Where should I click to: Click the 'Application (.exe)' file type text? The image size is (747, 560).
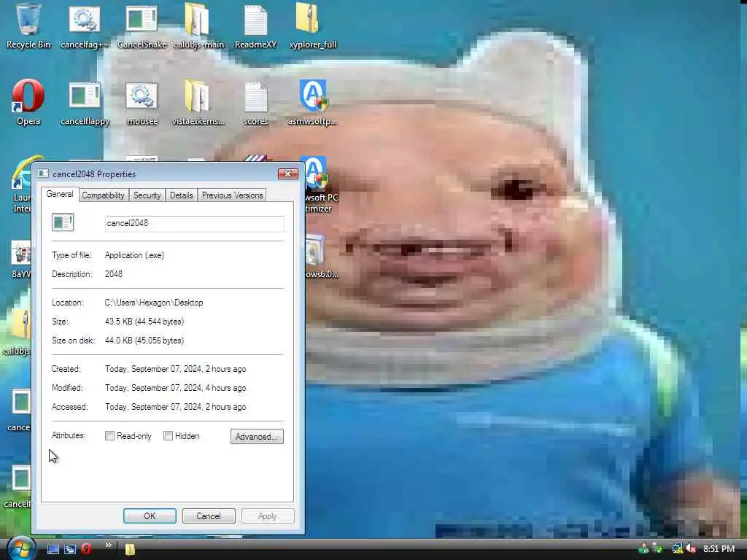pyautogui.click(x=134, y=255)
